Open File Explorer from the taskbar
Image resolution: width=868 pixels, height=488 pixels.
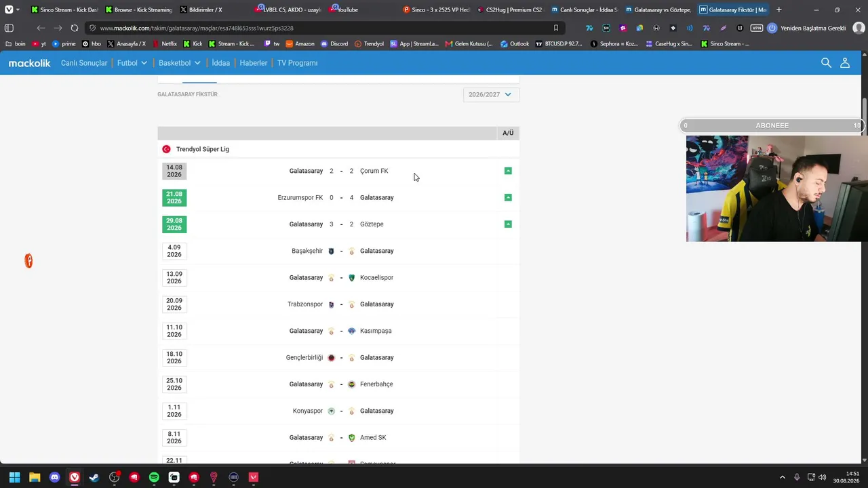[35, 477]
